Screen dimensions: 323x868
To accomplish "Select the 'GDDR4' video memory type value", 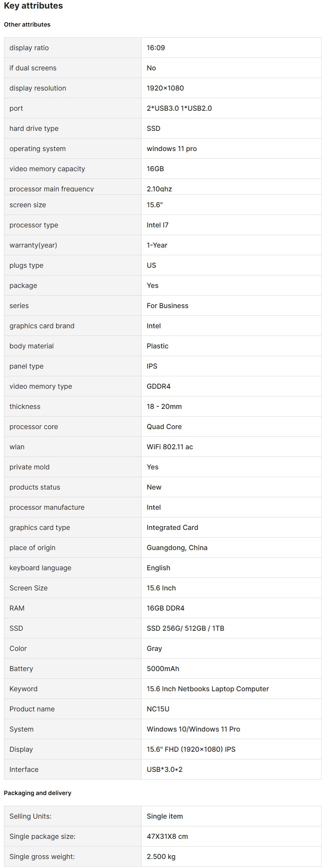I will (x=159, y=386).
